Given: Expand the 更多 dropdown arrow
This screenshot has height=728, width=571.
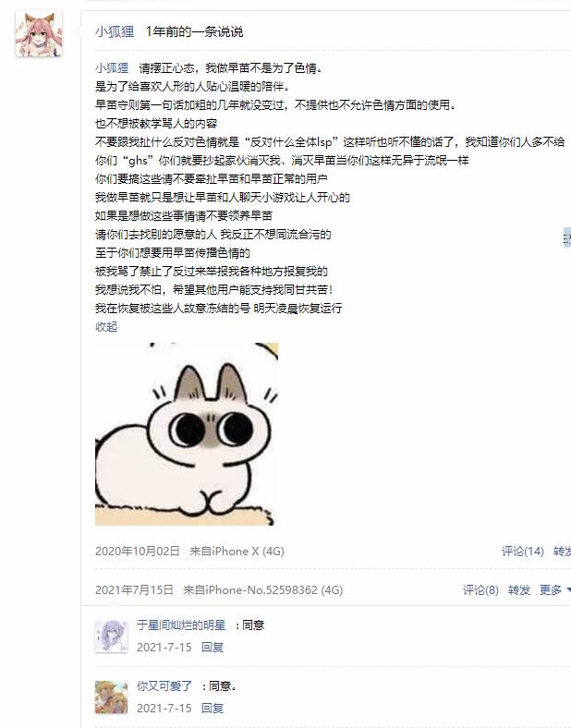Looking at the screenshot, I should click(567, 590).
